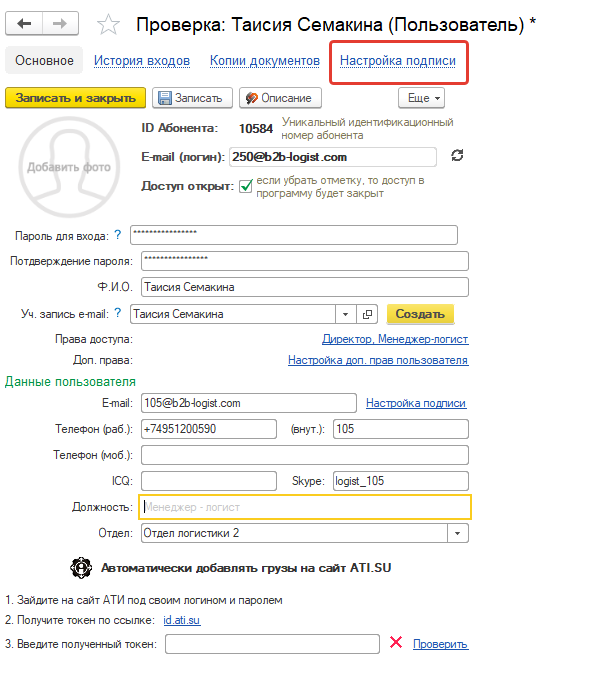Click the Ф.И.О. field with Таисия Семакина

click(305, 287)
